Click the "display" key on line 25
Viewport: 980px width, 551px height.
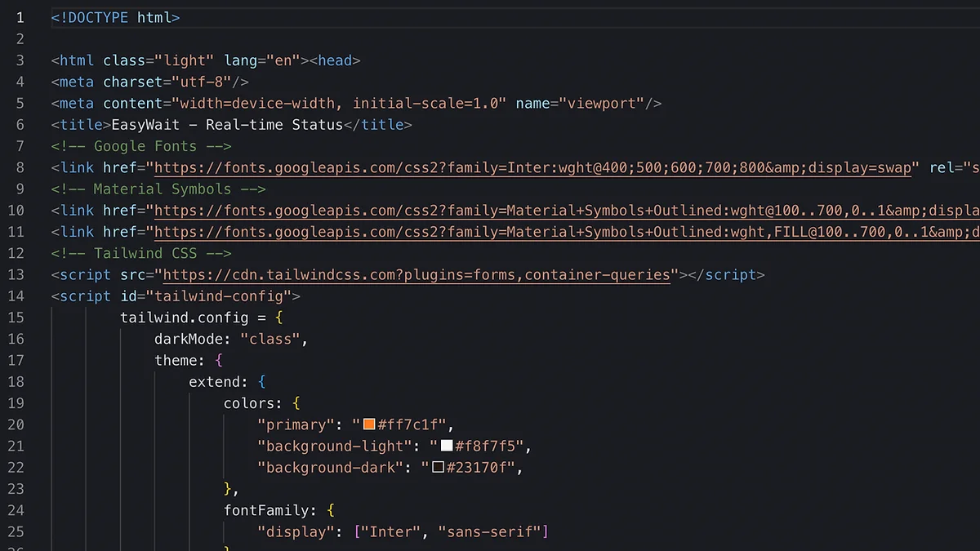[296, 531]
